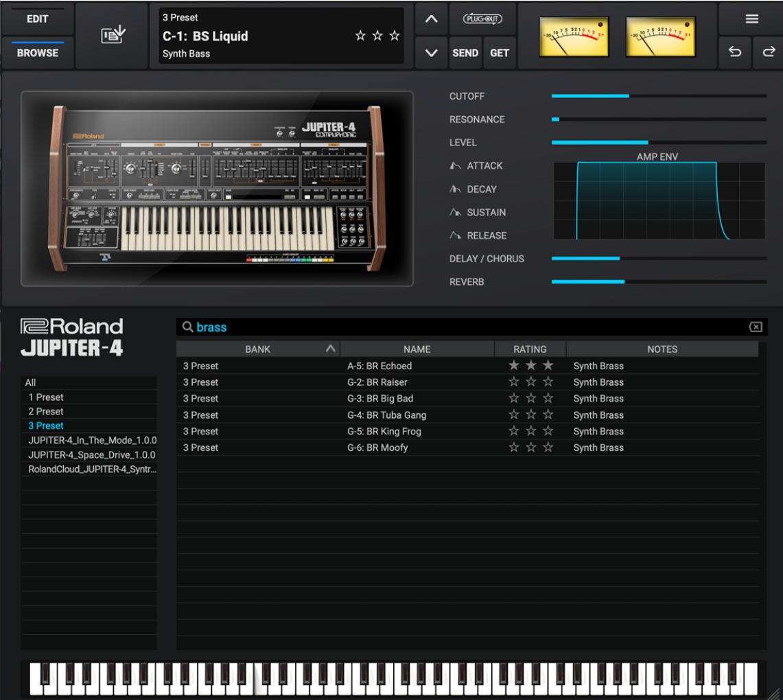The width and height of the screenshot is (783, 700).
Task: Click the right VU meter
Action: (x=660, y=36)
